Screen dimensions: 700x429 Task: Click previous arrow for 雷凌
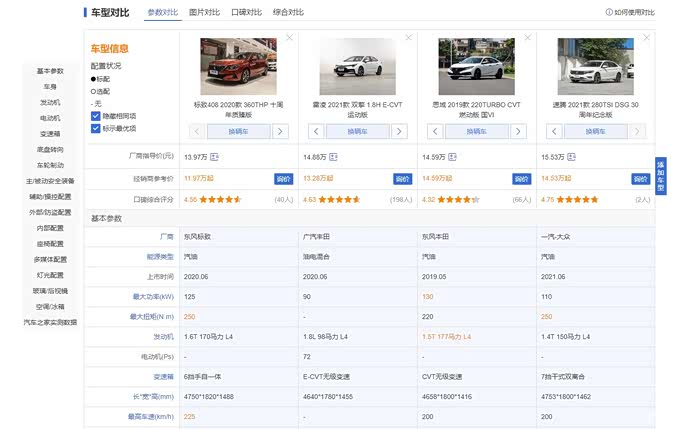click(316, 131)
